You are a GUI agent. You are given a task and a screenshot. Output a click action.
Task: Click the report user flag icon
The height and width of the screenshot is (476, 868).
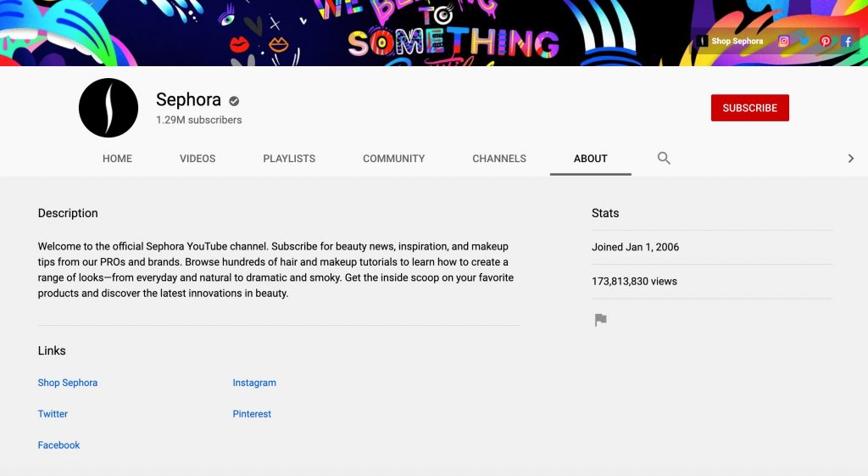click(x=601, y=320)
